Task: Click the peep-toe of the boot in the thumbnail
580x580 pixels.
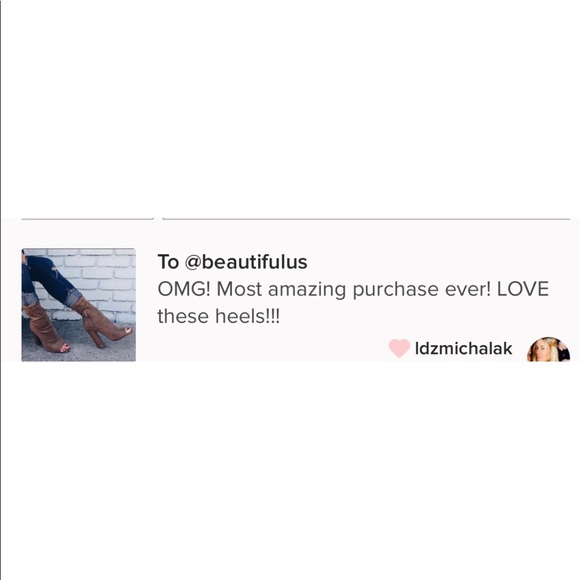Action: (127, 331)
